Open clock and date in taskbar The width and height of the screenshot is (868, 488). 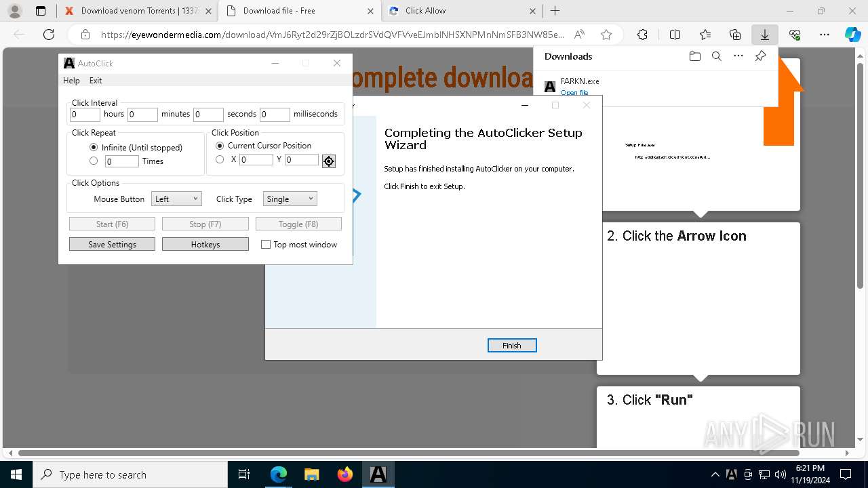810,474
